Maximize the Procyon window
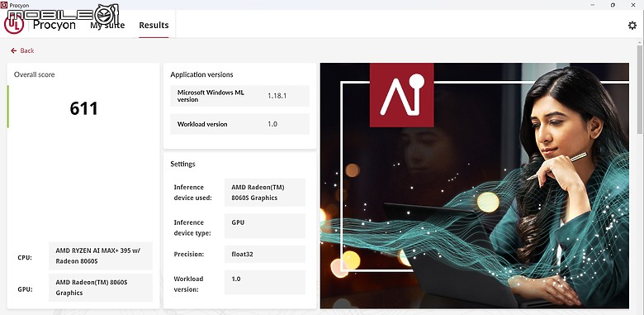 point(613,5)
